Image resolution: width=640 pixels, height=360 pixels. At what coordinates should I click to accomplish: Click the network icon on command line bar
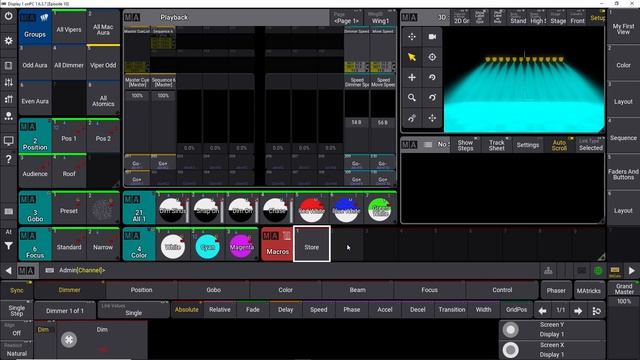tap(548, 270)
